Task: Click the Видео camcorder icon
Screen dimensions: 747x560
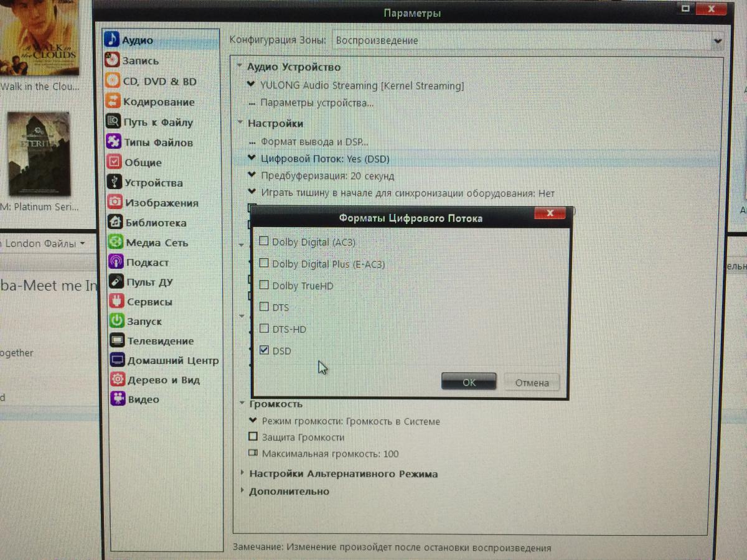Action: [118, 398]
